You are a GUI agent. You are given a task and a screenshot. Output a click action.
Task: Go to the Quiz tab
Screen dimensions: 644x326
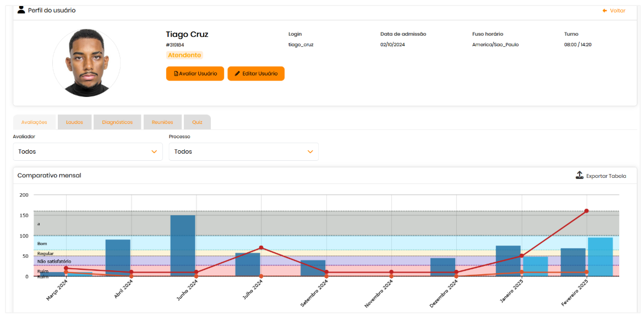click(197, 122)
